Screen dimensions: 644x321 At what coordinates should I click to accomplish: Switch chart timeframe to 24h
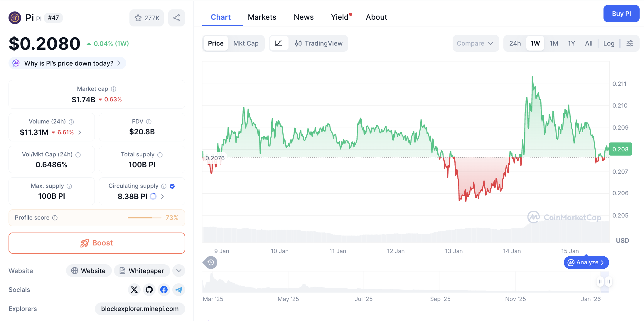tap(515, 43)
